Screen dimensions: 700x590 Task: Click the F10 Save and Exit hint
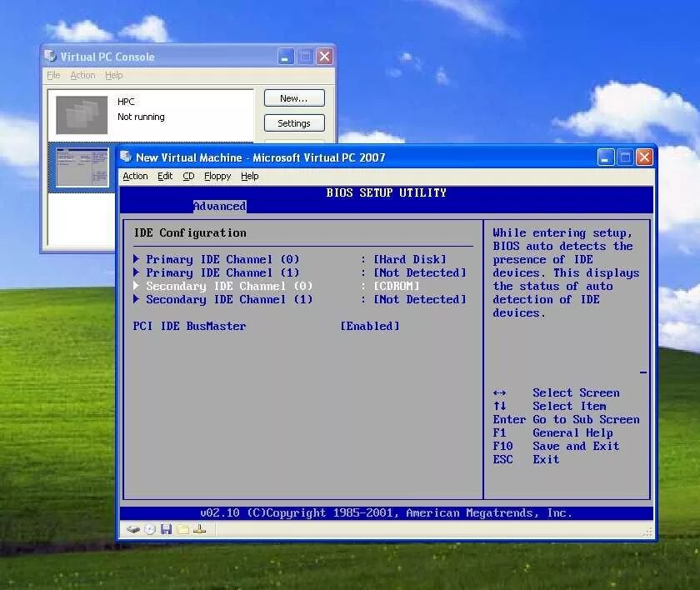(557, 446)
